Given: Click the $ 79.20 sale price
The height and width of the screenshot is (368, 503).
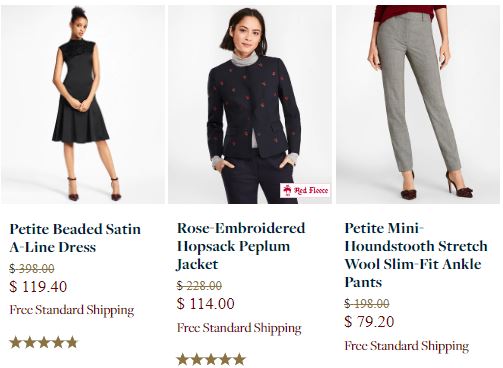Looking at the screenshot, I should coord(369,321).
